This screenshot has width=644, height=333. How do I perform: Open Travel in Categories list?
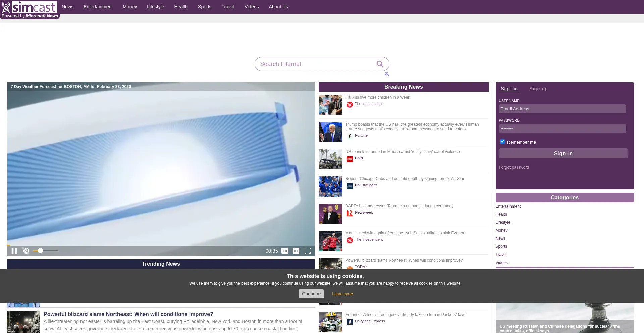click(501, 255)
